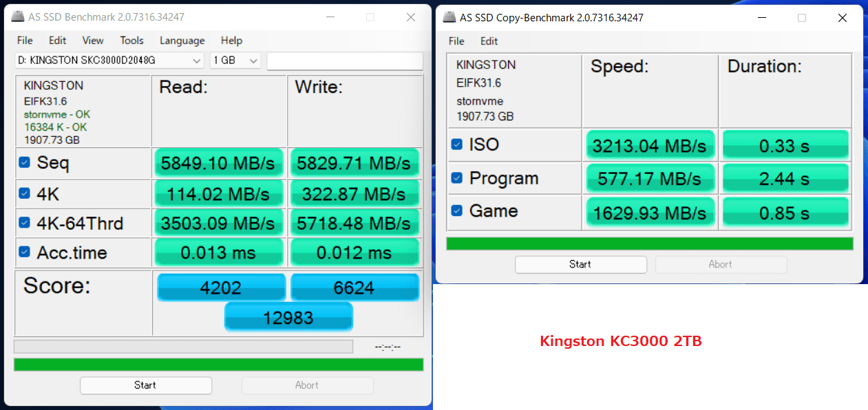This screenshot has height=410, width=868.
Task: Click the 'Write:' column header
Action: [319, 87]
